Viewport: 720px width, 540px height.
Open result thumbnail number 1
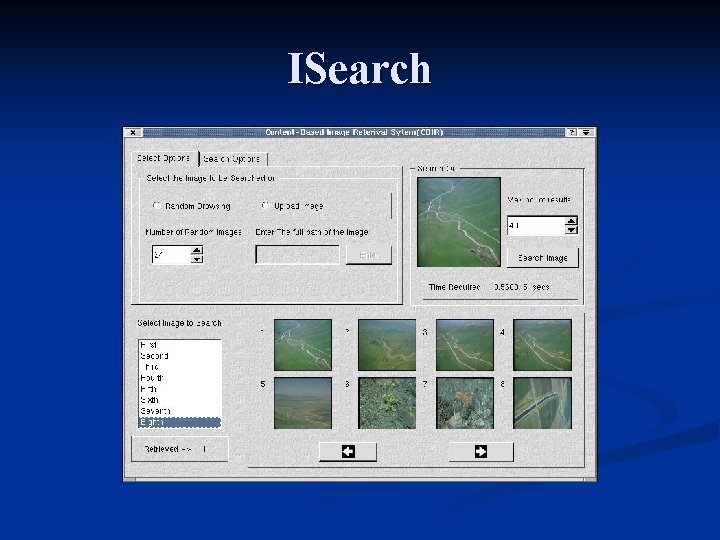point(303,345)
